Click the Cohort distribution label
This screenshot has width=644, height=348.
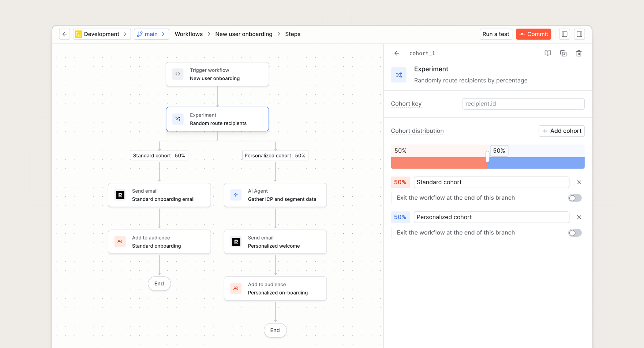point(417,131)
